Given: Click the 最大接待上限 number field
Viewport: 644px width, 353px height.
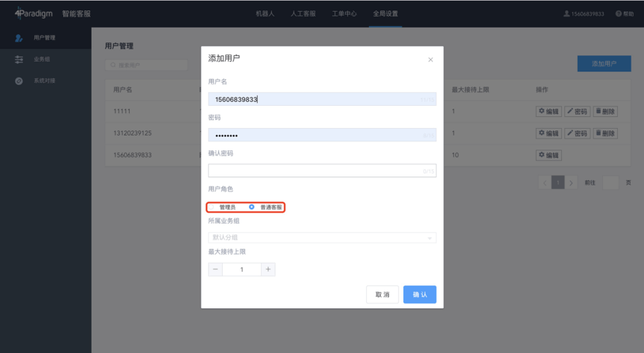Looking at the screenshot, I should point(242,270).
